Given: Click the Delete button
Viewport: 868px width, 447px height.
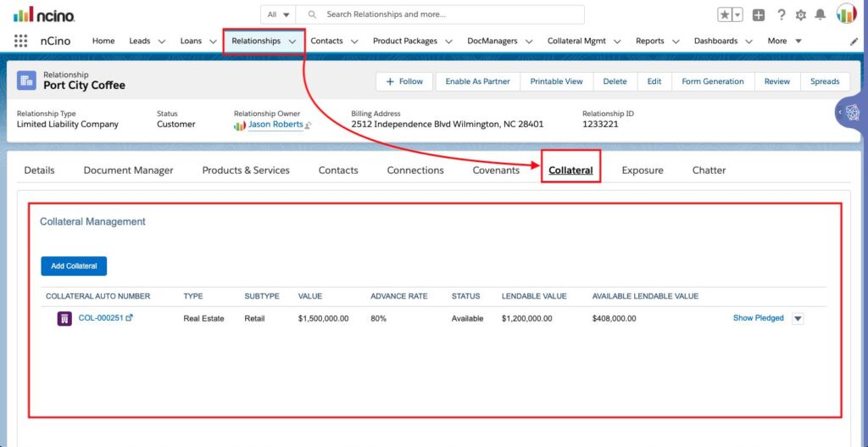Looking at the screenshot, I should (x=615, y=81).
